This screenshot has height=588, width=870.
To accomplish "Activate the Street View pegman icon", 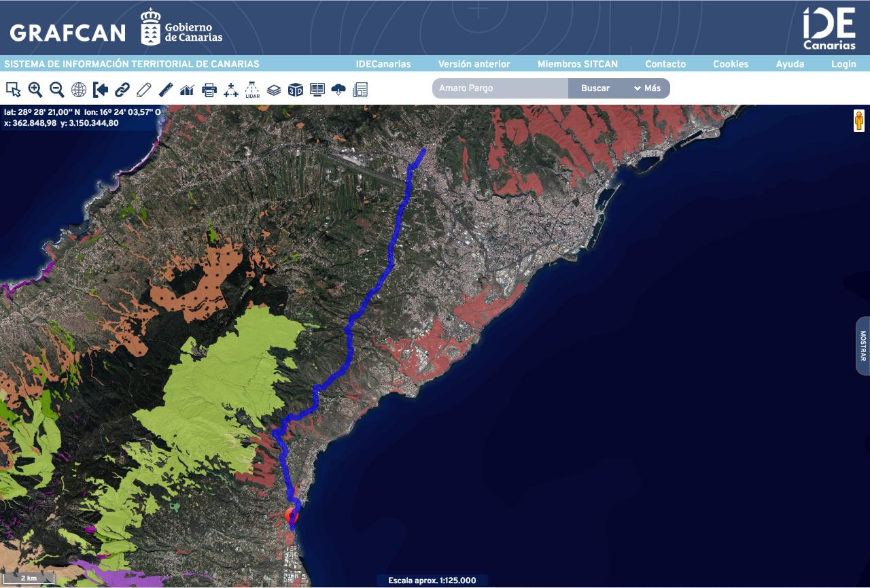I will tap(859, 120).
